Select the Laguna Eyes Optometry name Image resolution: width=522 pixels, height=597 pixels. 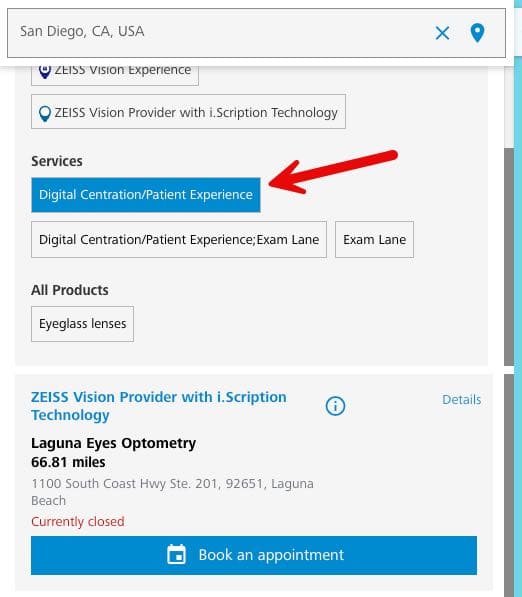(113, 443)
